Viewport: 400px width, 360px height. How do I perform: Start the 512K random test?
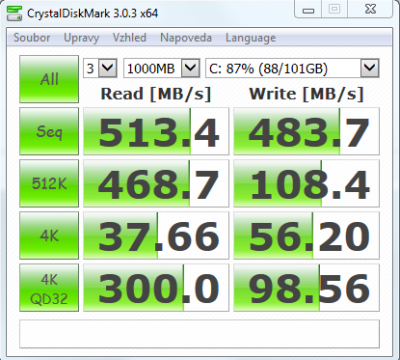pyautogui.click(x=49, y=183)
